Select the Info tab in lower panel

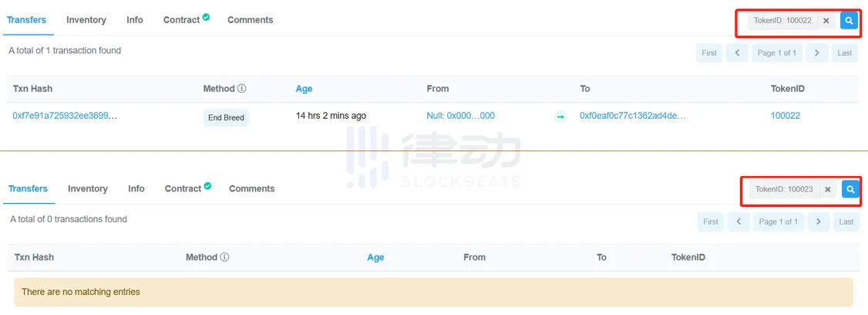click(x=136, y=188)
